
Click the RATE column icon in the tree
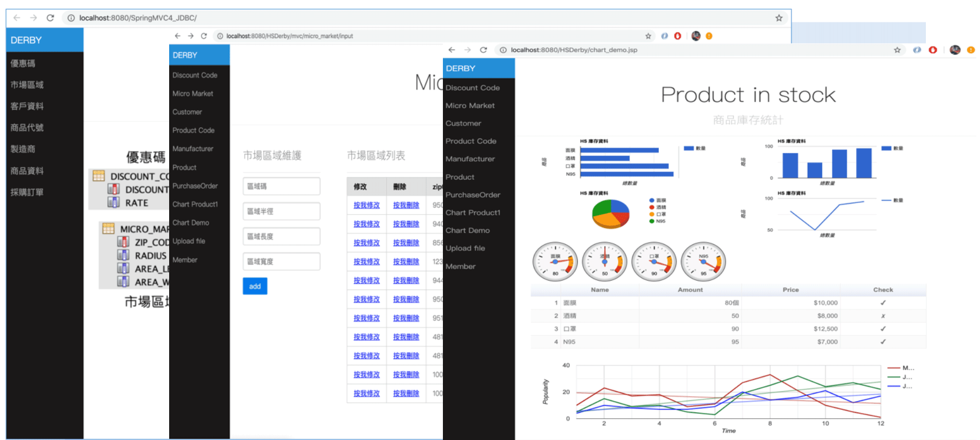pos(113,202)
